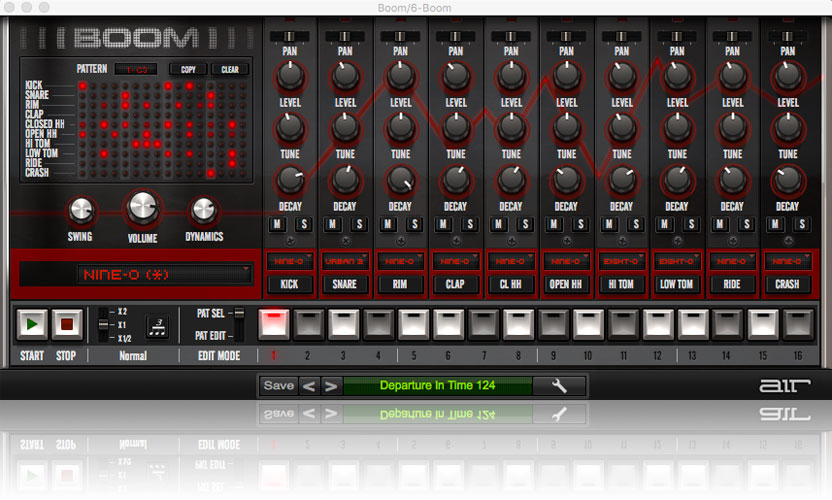Go to previous preset with left arrow
The height and width of the screenshot is (500, 832).
click(x=309, y=386)
